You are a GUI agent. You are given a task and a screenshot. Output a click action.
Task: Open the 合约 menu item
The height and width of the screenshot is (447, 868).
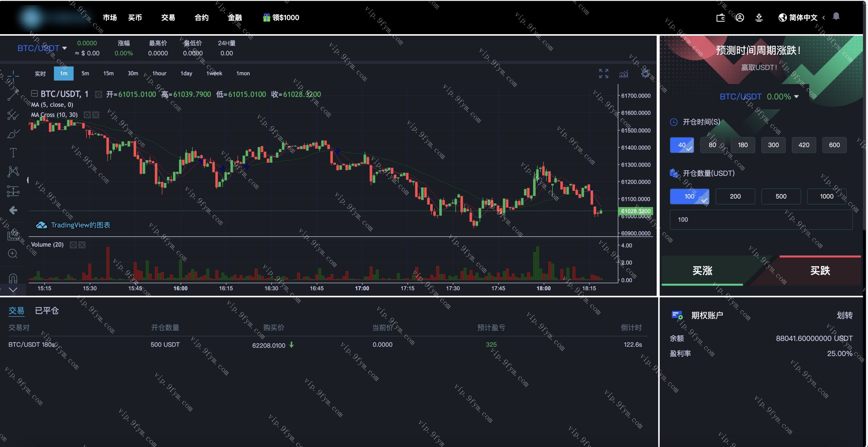click(202, 18)
